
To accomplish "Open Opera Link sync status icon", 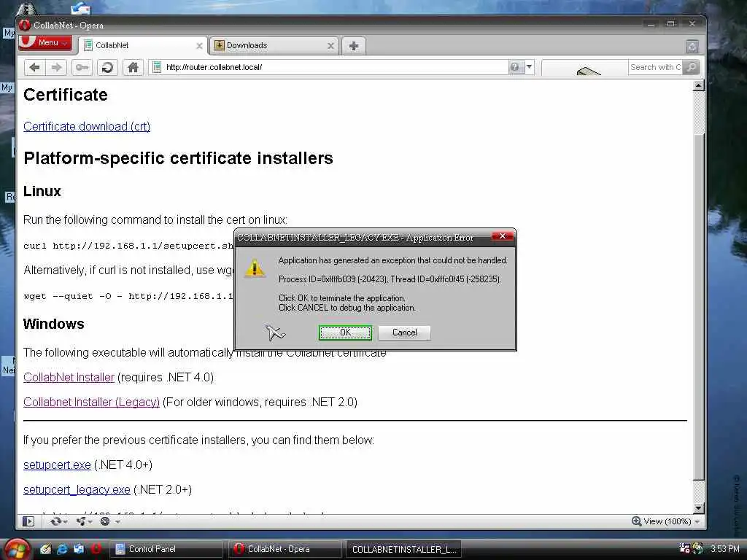I will (x=55, y=521).
